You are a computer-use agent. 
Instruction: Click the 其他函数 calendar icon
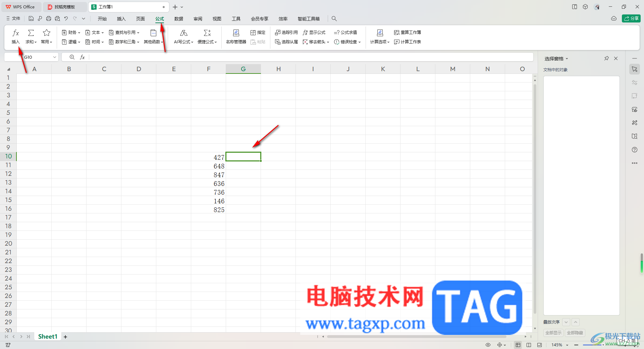click(153, 33)
